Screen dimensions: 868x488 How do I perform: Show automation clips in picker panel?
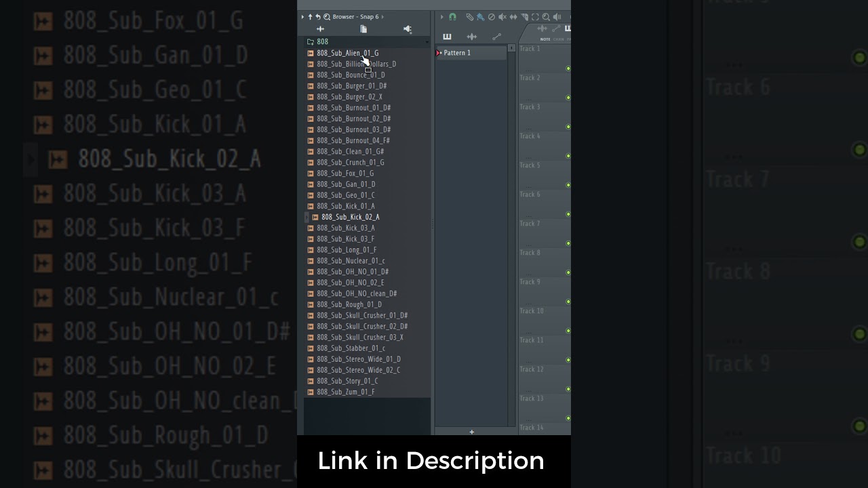[496, 37]
